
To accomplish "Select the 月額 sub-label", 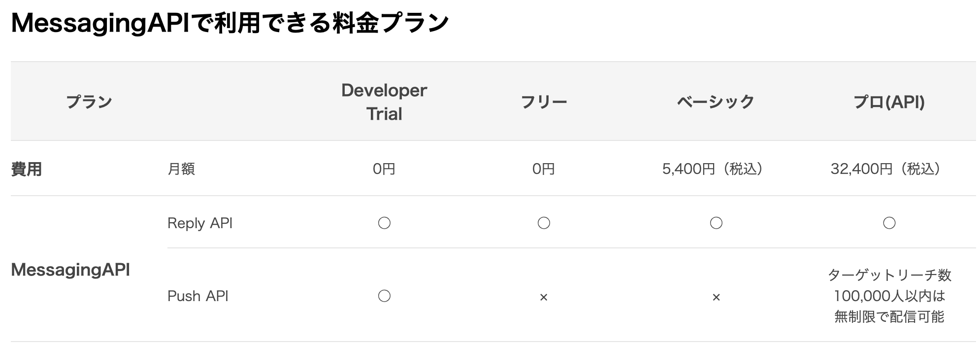I will (x=181, y=169).
